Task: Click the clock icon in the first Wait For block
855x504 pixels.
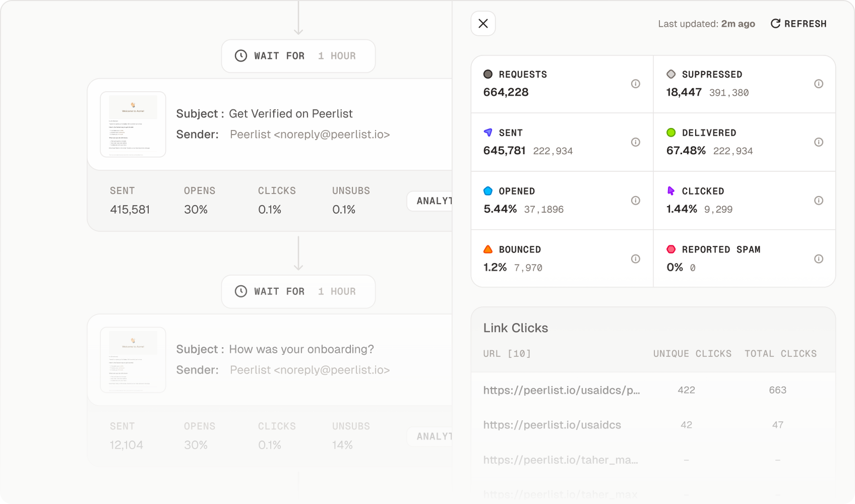Action: (x=240, y=55)
